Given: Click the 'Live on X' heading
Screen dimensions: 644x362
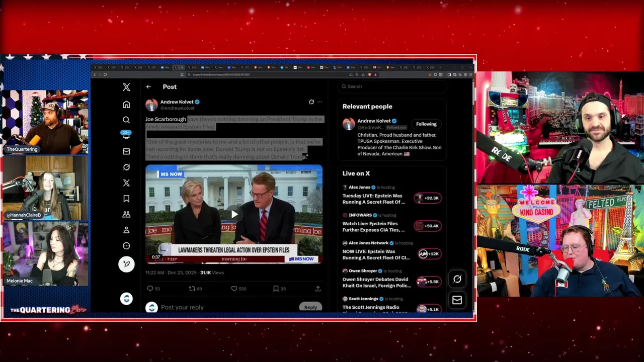Looking at the screenshot, I should [x=356, y=173].
